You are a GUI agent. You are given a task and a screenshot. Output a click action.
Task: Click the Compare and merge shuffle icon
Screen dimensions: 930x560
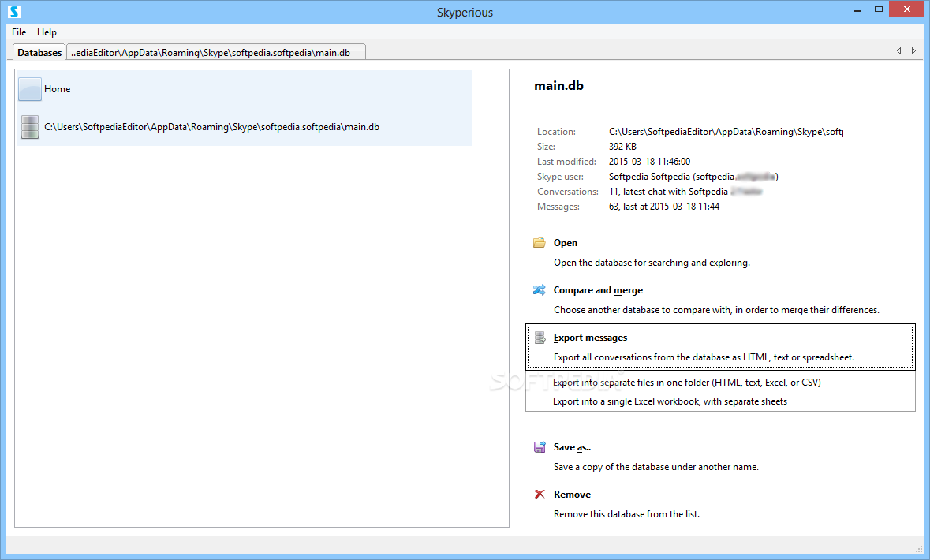click(x=539, y=290)
